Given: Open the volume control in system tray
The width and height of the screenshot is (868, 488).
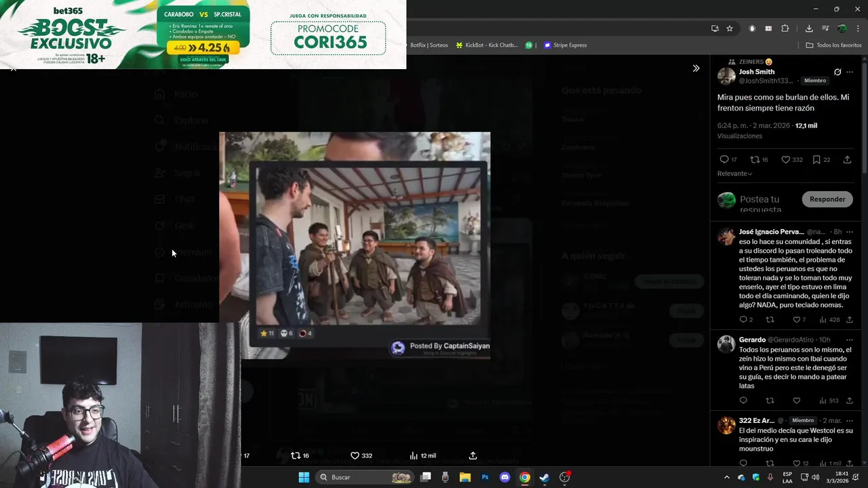Looking at the screenshot, I should [x=815, y=477].
